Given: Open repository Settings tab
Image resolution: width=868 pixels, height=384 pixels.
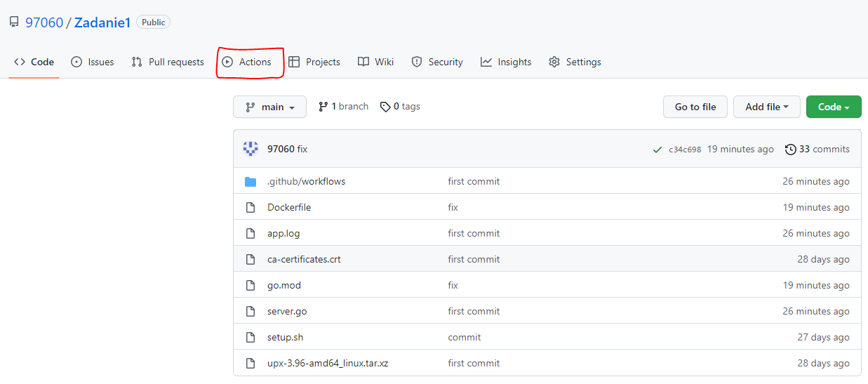Looking at the screenshot, I should coord(575,62).
